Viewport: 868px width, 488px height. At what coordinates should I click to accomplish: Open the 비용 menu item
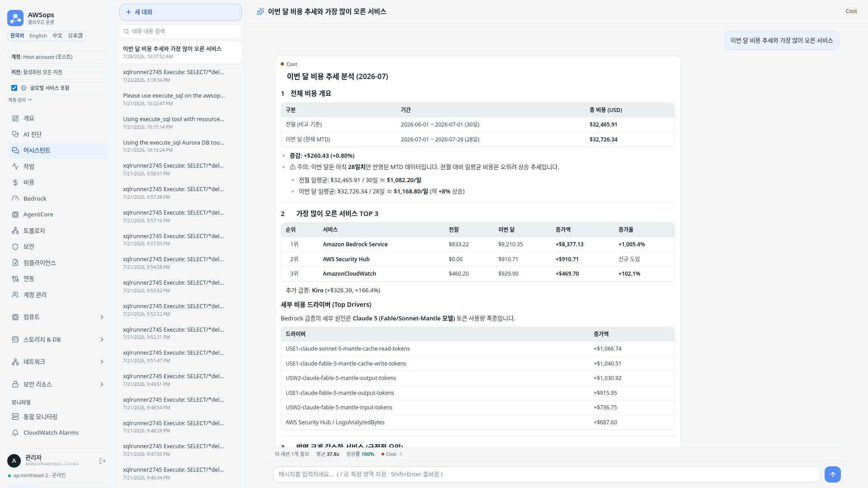[x=57, y=183]
